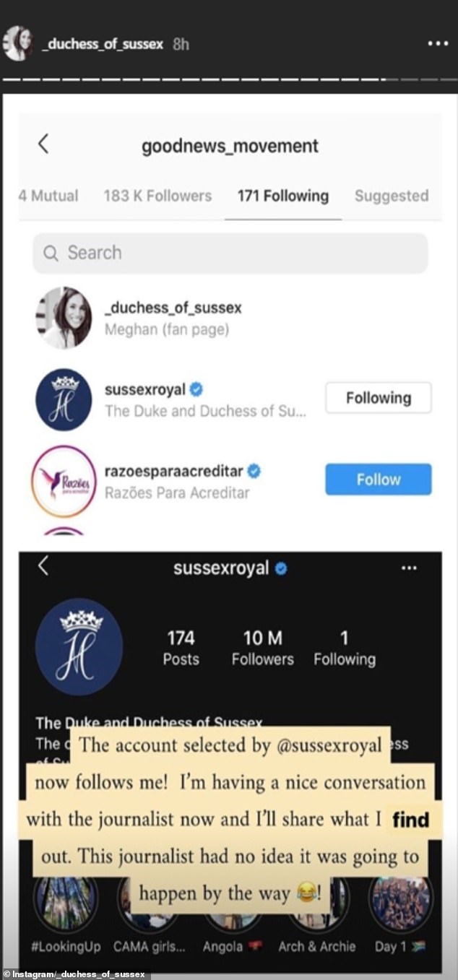This screenshot has height=980, width=458.
Task: Click the search magnifier icon
Action: (x=51, y=253)
